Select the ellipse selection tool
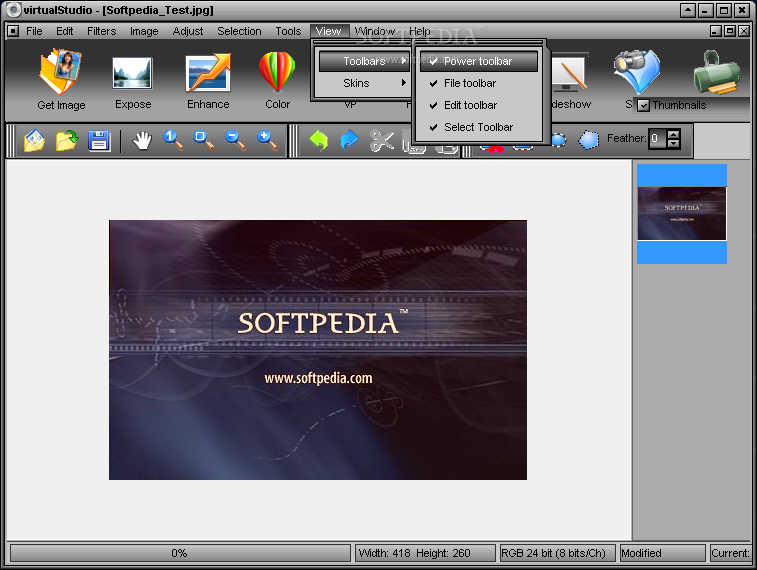757x570 pixels. (x=559, y=140)
